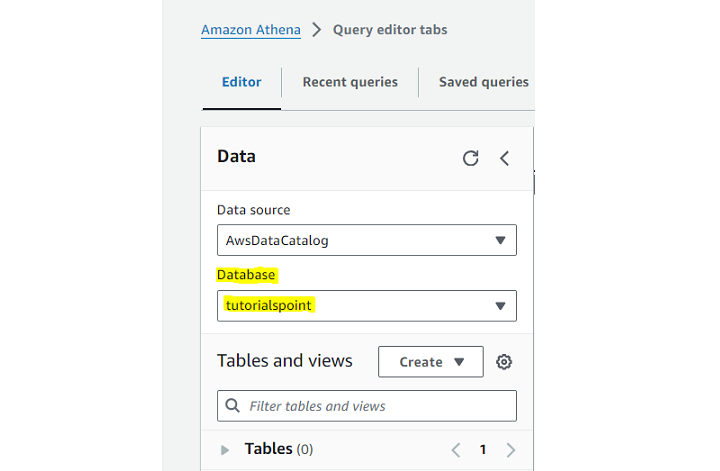Click the breadcrumb separator chevron

[316, 30]
